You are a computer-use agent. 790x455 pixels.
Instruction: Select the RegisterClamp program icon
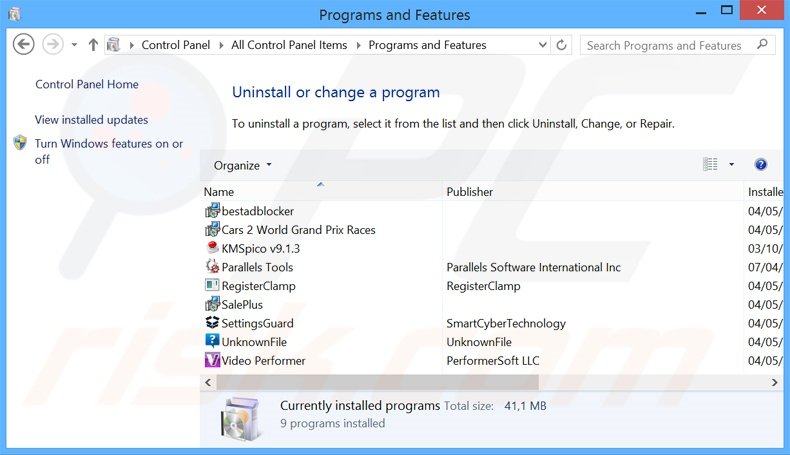click(212, 285)
